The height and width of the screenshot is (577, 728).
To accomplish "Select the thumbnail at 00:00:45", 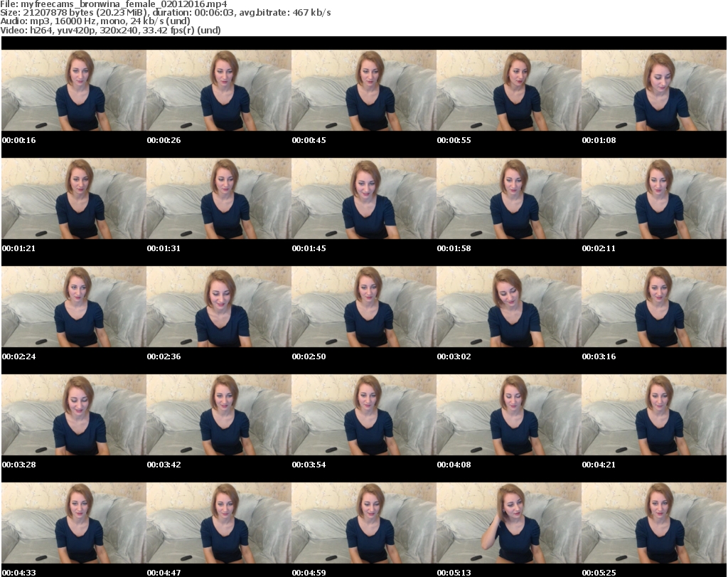I will (364, 90).
